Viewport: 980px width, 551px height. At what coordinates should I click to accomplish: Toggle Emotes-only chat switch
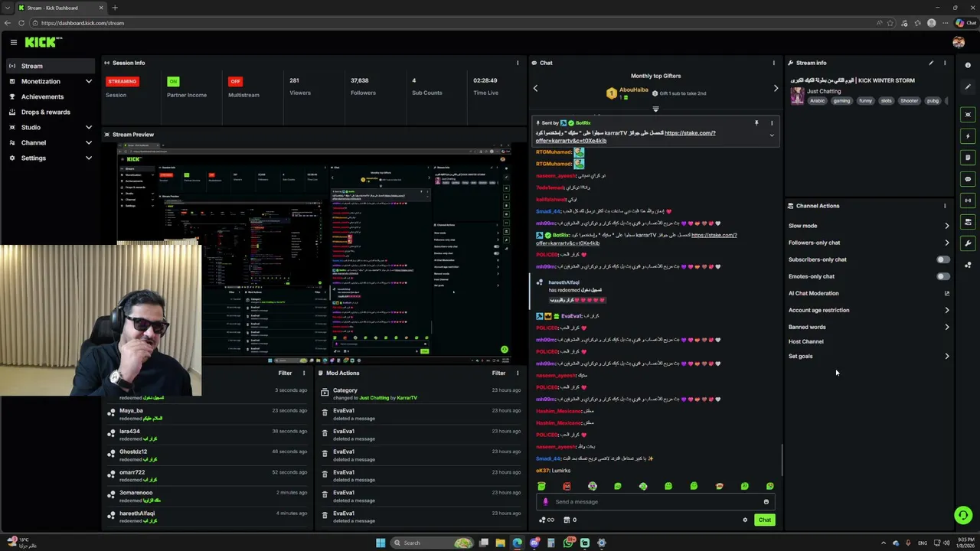click(x=943, y=276)
